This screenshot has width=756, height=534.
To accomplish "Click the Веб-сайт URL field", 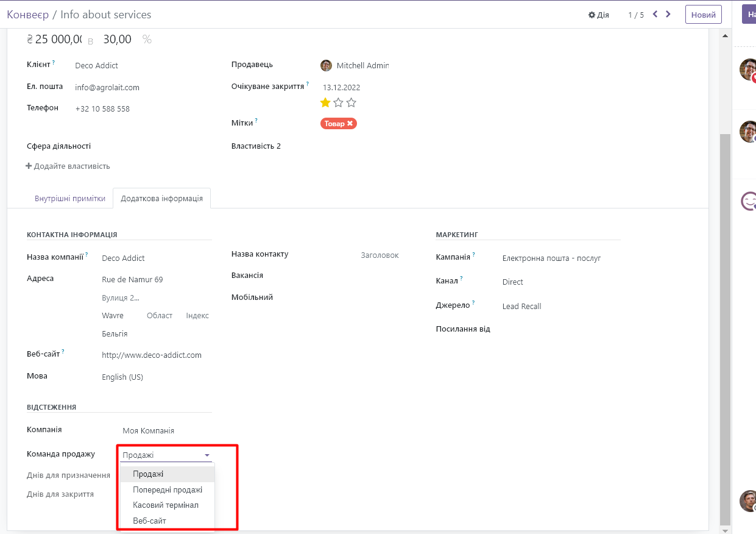I will tap(152, 355).
